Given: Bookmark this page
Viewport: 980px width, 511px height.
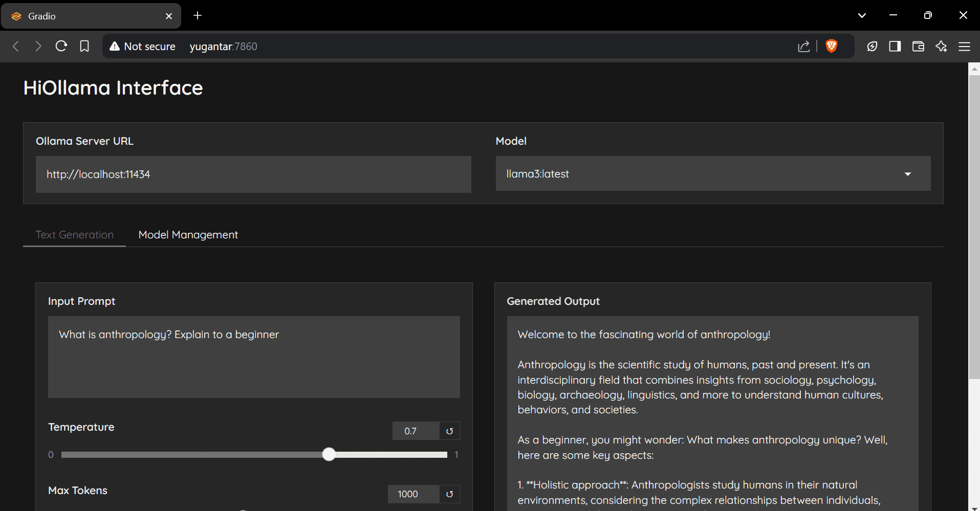Looking at the screenshot, I should click(x=84, y=47).
